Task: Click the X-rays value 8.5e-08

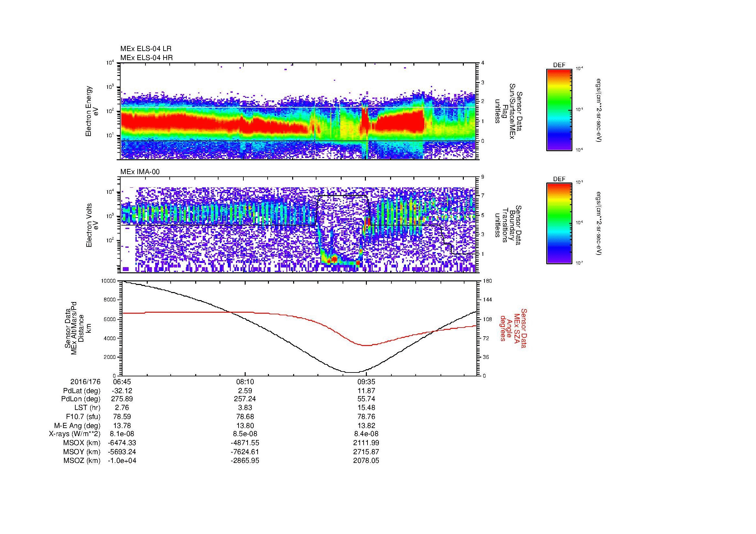Action: click(x=245, y=434)
